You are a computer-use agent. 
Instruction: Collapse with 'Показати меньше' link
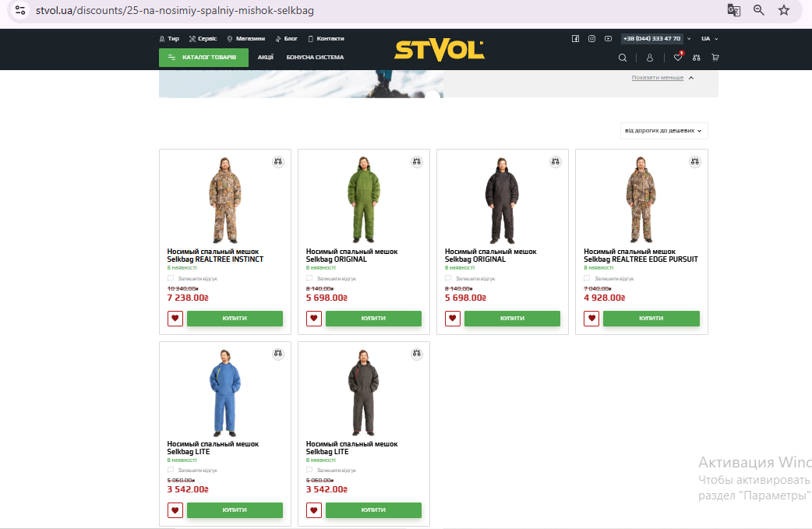tap(658, 78)
